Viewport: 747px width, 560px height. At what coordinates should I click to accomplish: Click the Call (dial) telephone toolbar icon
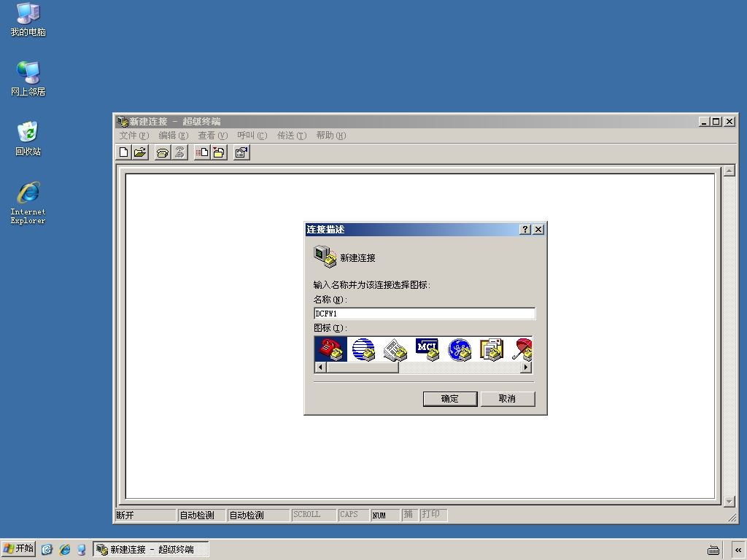tap(163, 152)
